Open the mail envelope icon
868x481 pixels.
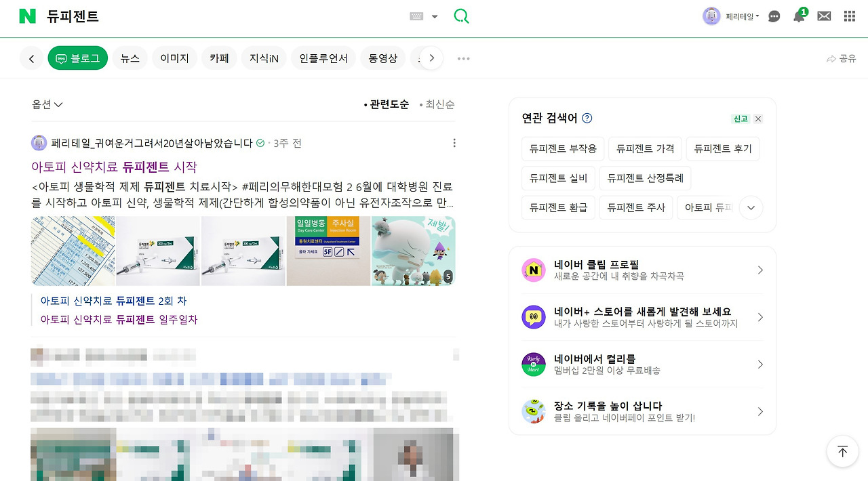click(x=823, y=15)
